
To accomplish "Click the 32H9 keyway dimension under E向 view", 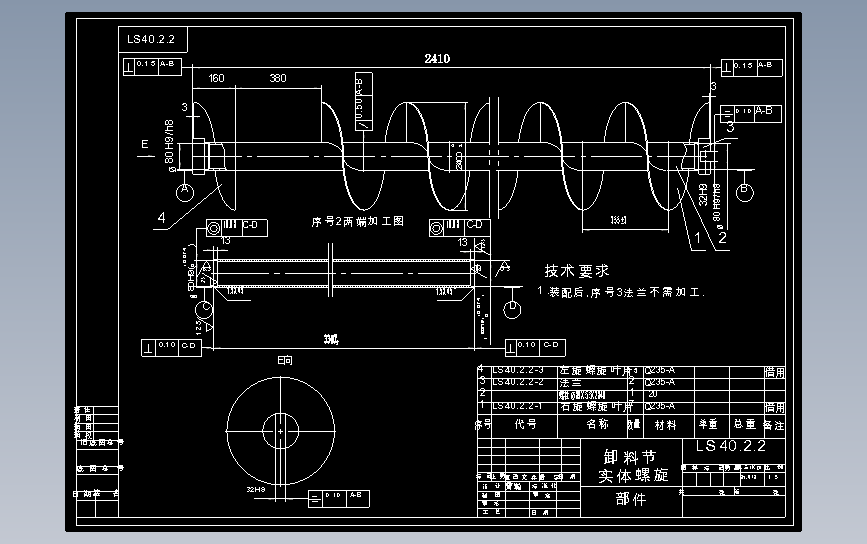I will tap(256, 489).
